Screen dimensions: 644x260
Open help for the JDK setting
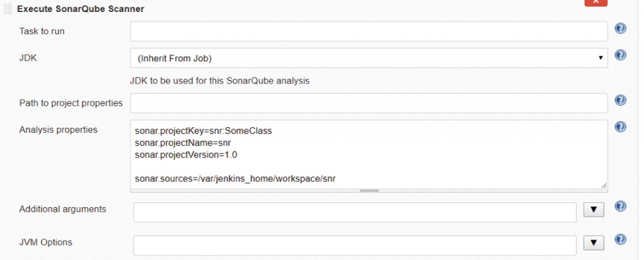(620, 55)
